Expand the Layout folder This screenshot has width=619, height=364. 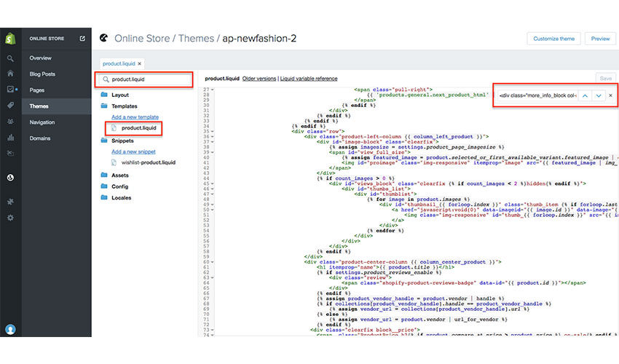click(x=120, y=95)
